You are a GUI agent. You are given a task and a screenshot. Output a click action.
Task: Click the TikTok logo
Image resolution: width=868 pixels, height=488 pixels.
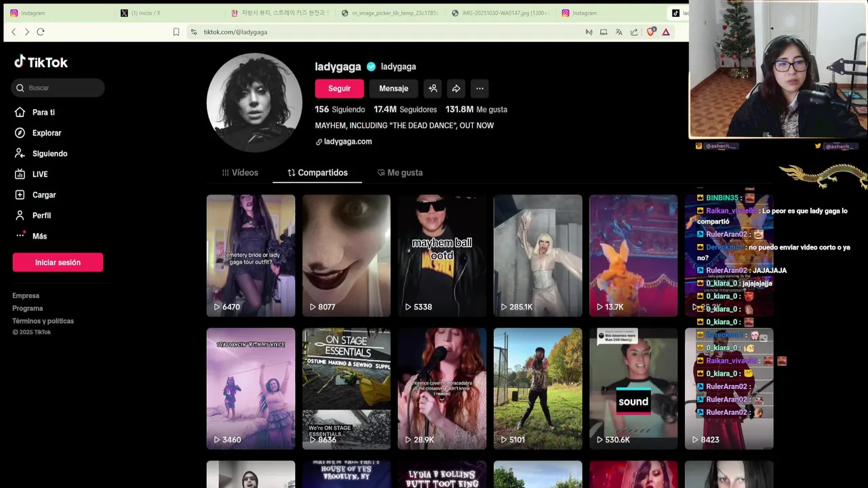(x=41, y=62)
